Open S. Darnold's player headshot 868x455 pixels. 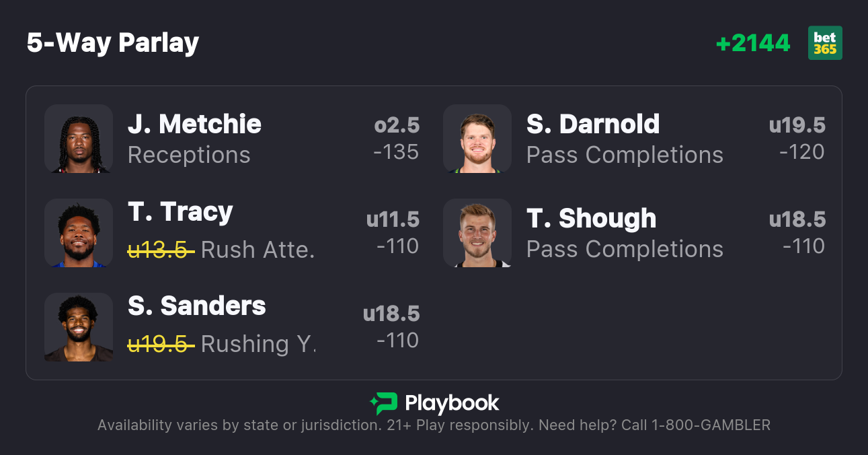pos(477,139)
